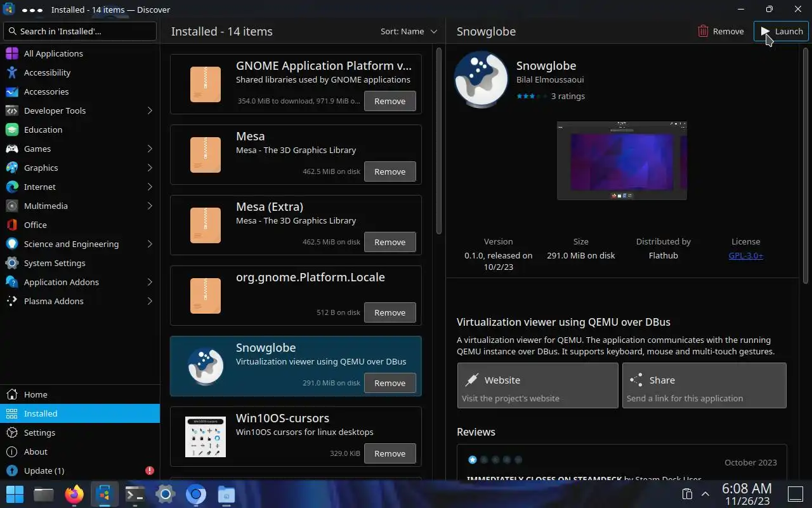The height and width of the screenshot is (508, 812).
Task: Open the terminal from the taskbar
Action: (x=135, y=494)
